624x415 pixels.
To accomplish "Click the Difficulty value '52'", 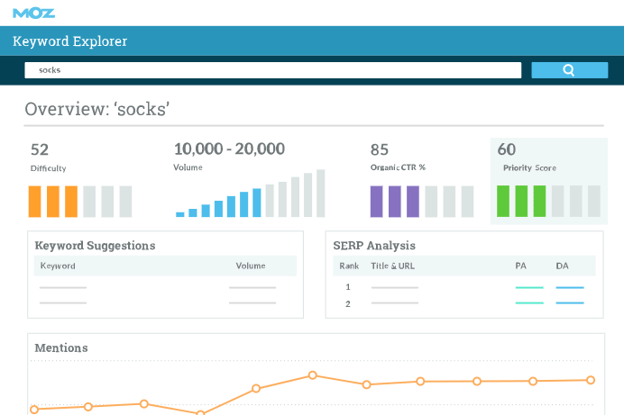I will 40,150.
